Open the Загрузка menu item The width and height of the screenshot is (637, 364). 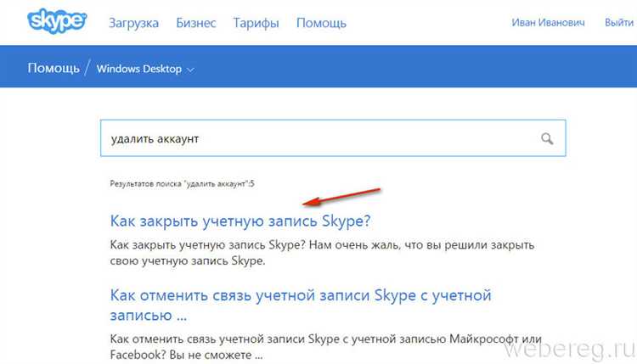pos(133,23)
